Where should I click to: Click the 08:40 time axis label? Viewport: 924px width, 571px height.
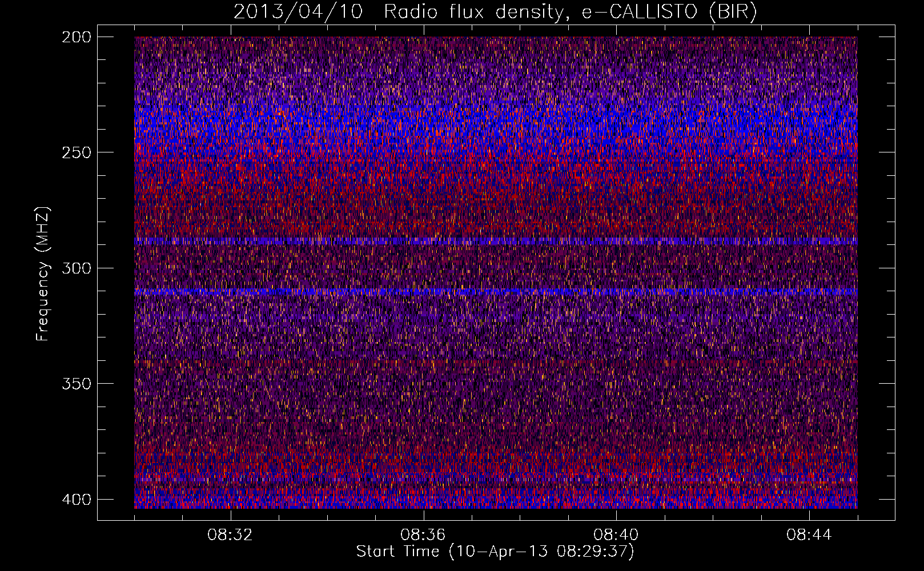[x=616, y=535]
